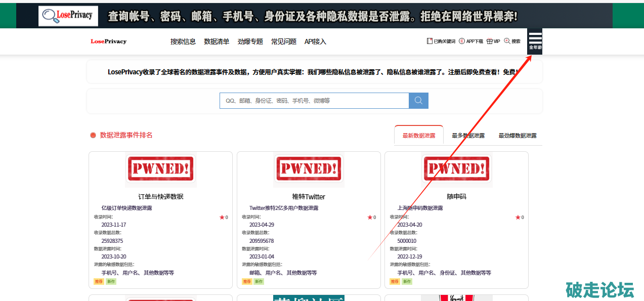Click the magnifier search button beside input
This screenshot has height=301, width=644.
[x=418, y=101]
